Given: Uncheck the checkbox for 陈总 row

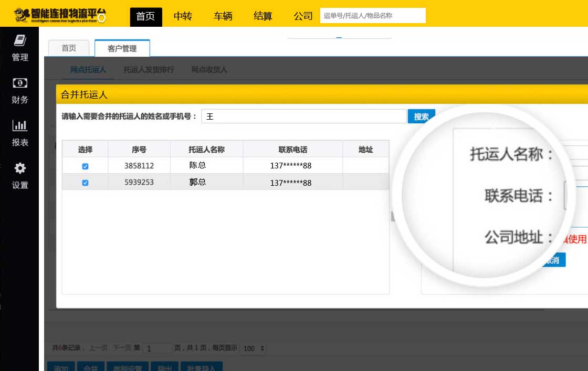Looking at the screenshot, I should tap(85, 166).
